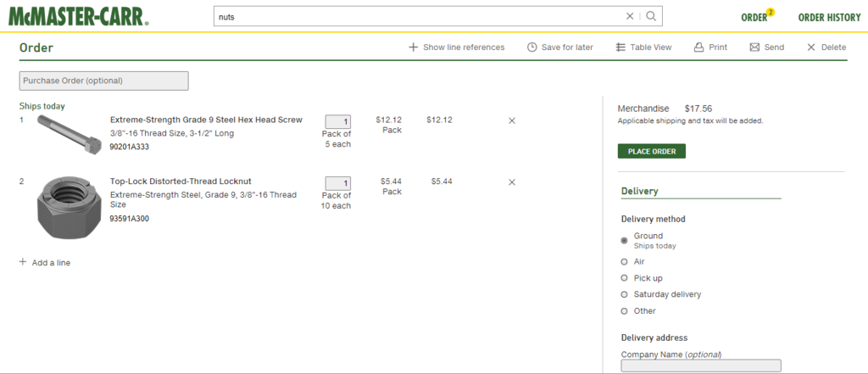Clear the search box with X icon
The width and height of the screenshot is (868, 374).
[630, 16]
